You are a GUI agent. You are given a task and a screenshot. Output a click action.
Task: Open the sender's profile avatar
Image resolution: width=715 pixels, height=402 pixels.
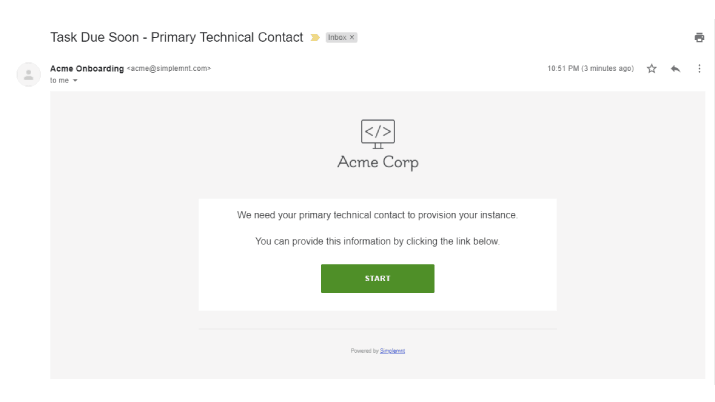tap(28, 74)
